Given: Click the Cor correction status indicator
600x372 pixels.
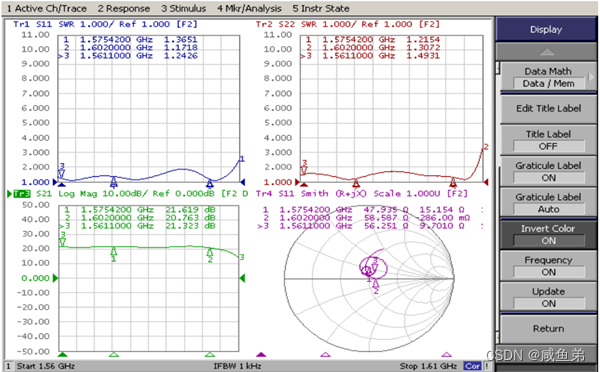Looking at the screenshot, I should click(472, 366).
